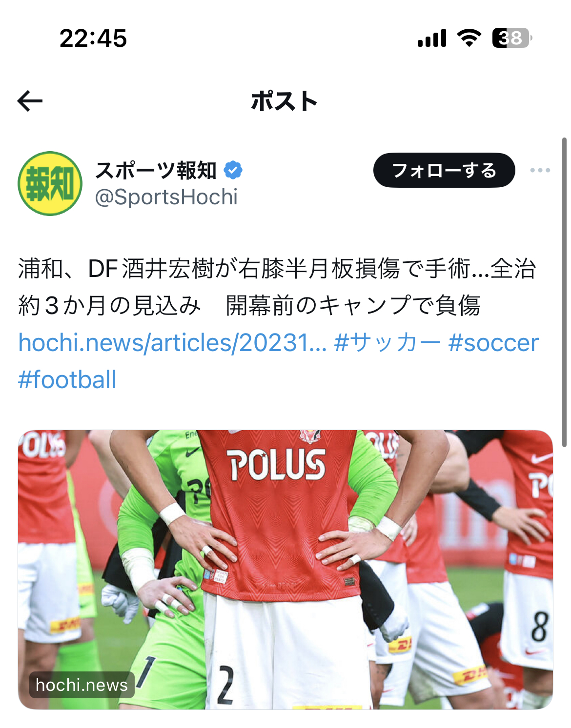The height and width of the screenshot is (728, 571).
Task: Open the three-dot more options menu
Action: [540, 170]
